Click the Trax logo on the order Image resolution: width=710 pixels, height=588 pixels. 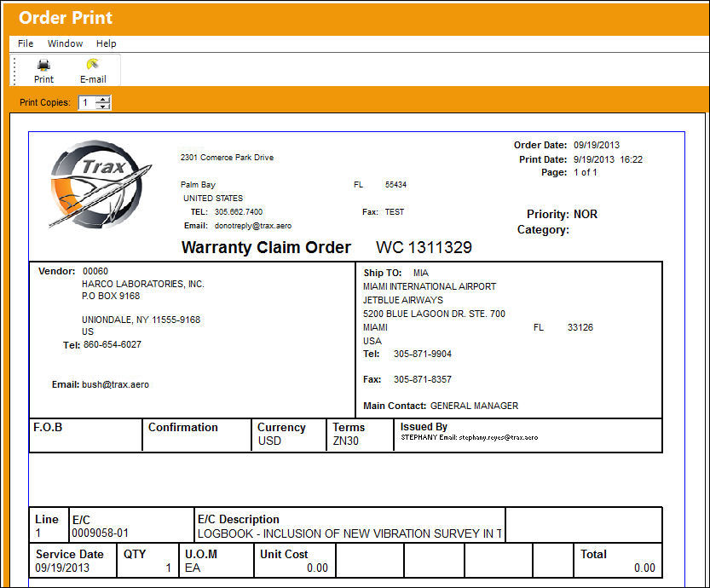click(x=100, y=184)
